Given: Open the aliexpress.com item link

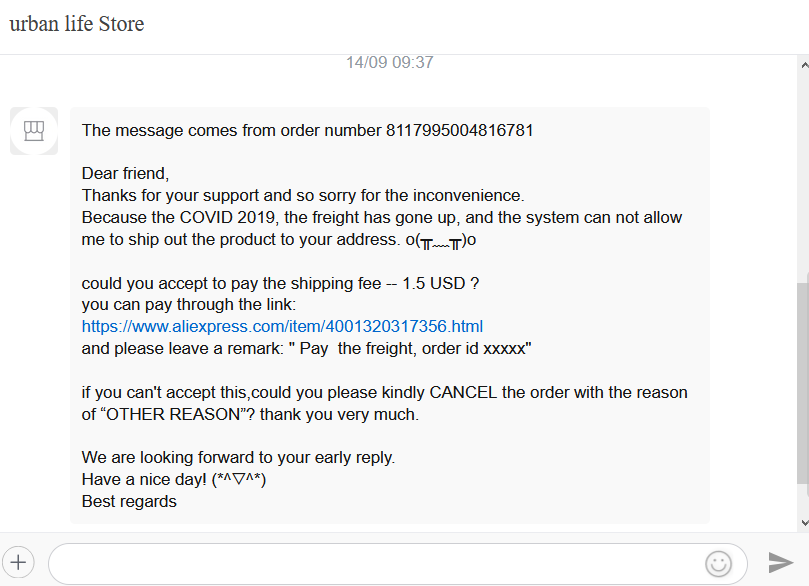Looking at the screenshot, I should pyautogui.click(x=282, y=326).
